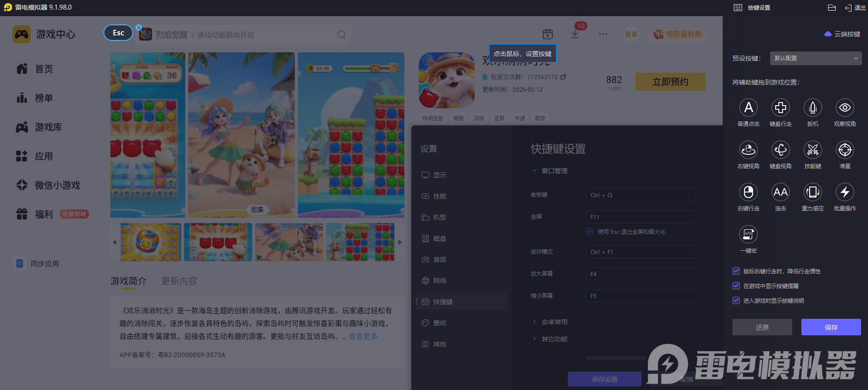This screenshot has width=868, height=390.
Task: Open the three-dot more menu
Action: pos(603,34)
